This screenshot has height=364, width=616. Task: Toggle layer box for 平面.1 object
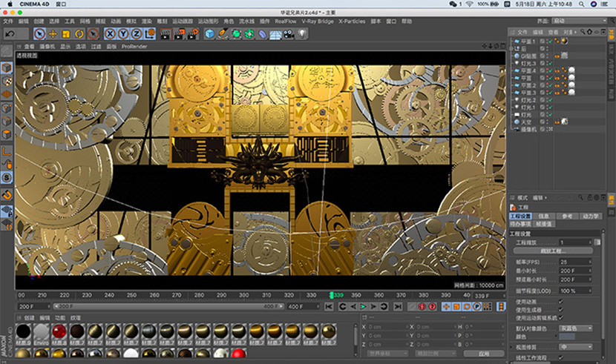tap(542, 42)
